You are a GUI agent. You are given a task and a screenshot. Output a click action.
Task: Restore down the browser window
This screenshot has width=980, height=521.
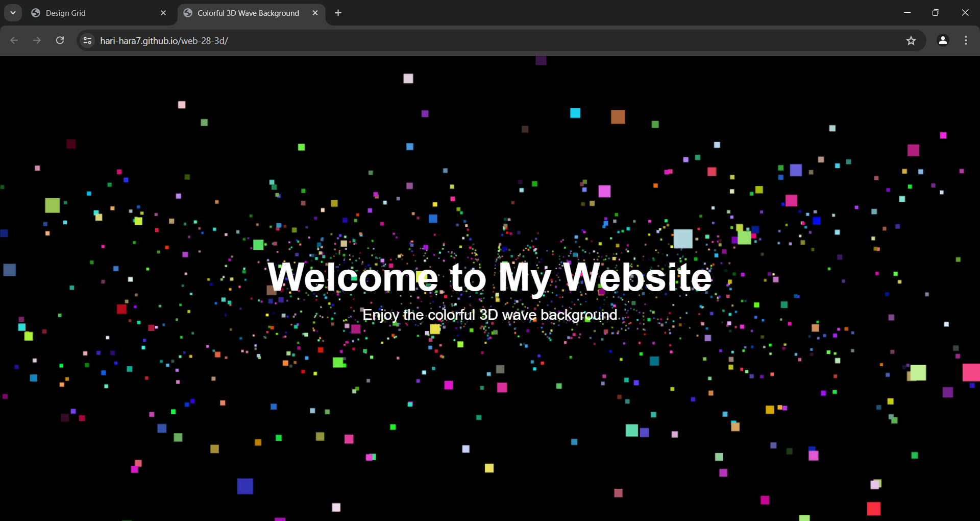coord(936,13)
